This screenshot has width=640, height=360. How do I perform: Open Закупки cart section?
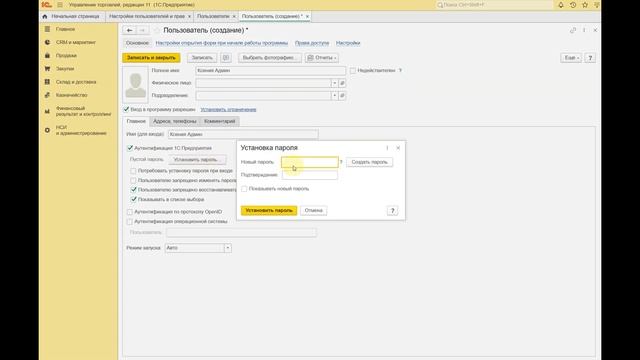click(x=47, y=69)
